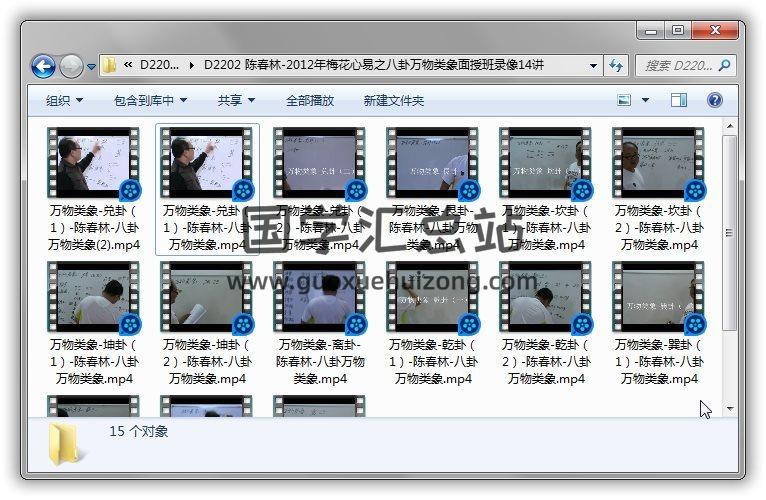Click the help question mark icon
The height and width of the screenshot is (500, 766).
pyautogui.click(x=714, y=100)
